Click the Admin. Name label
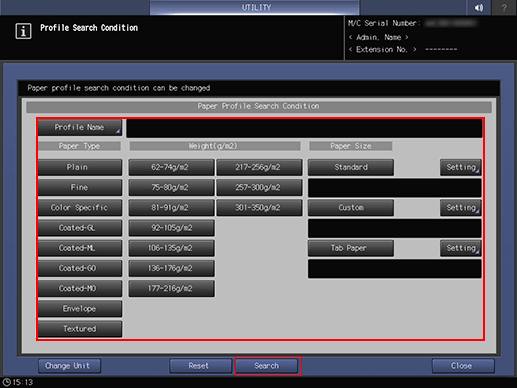Screen dimensions: 517x388 click(378, 37)
